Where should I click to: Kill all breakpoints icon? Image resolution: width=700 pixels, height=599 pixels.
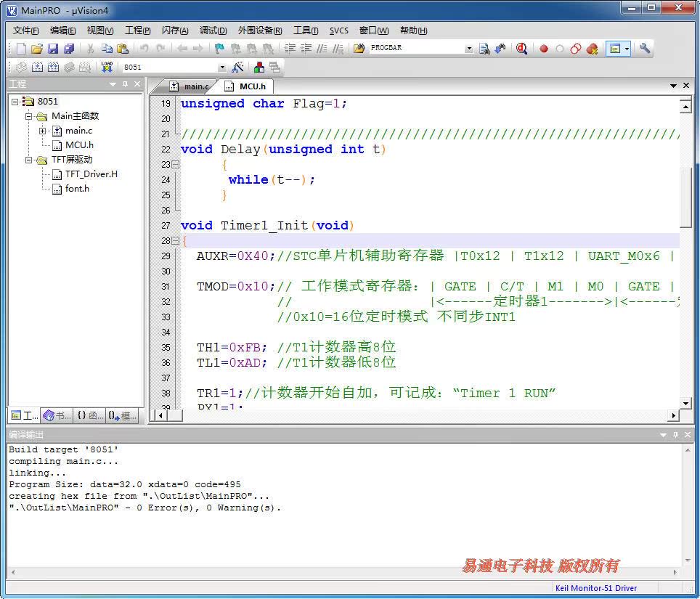click(x=592, y=49)
